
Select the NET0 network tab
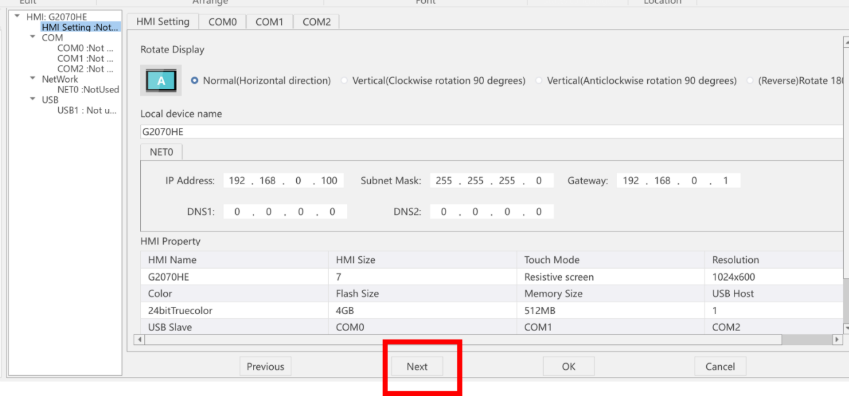161,152
